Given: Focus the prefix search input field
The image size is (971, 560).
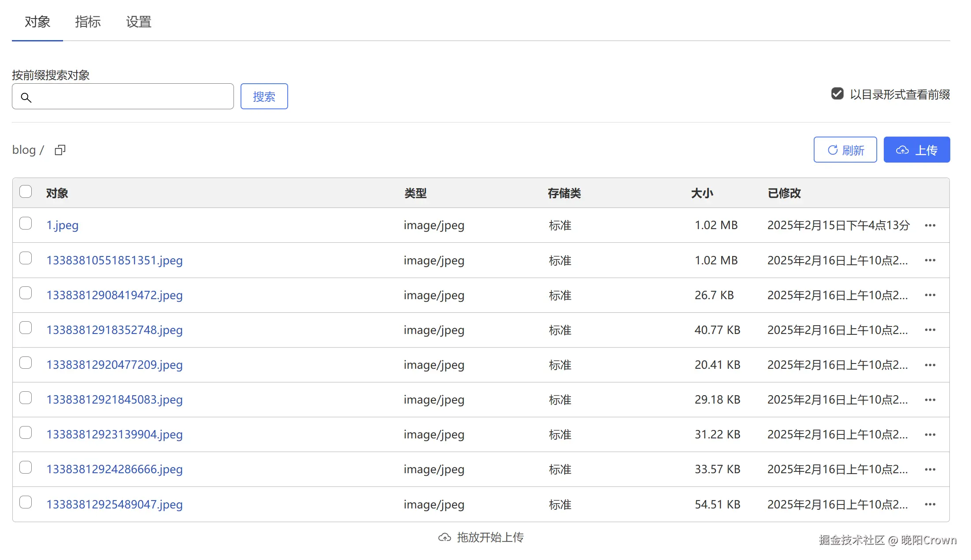Looking at the screenshot, I should [132, 96].
